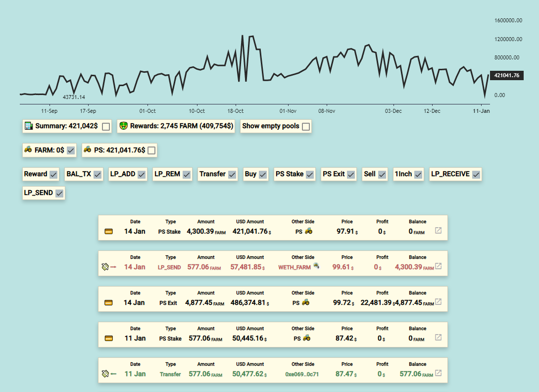Image resolution: width=539 pixels, height=392 pixels.
Task: Click tractor icon beside PS: 421,041.76$
Action: pyautogui.click(x=87, y=149)
